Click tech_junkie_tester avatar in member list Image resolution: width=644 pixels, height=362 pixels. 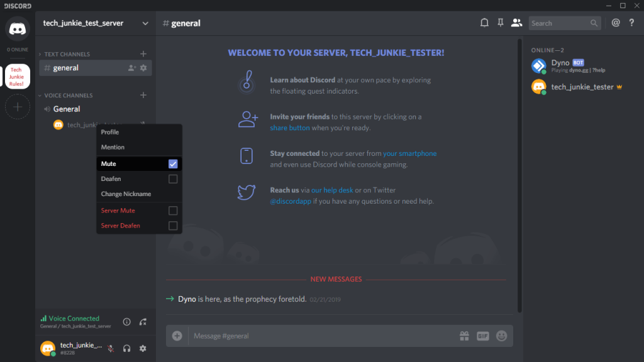click(538, 87)
